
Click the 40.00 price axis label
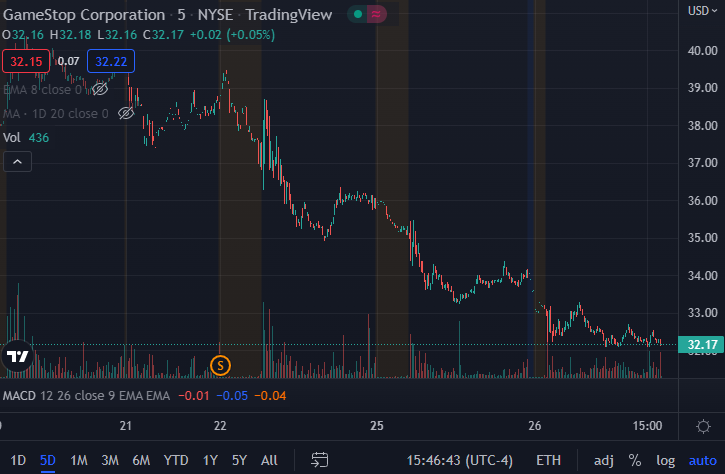pos(702,50)
